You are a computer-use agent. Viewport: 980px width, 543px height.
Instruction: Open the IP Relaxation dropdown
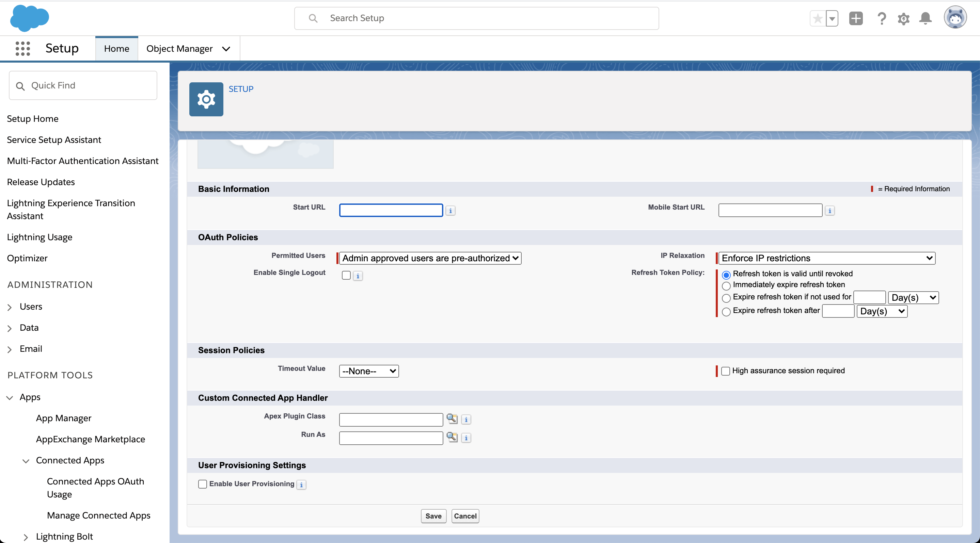[827, 258]
